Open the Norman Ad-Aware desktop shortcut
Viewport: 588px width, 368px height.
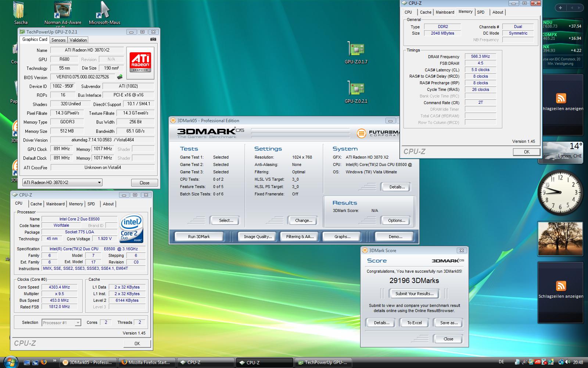63,14
